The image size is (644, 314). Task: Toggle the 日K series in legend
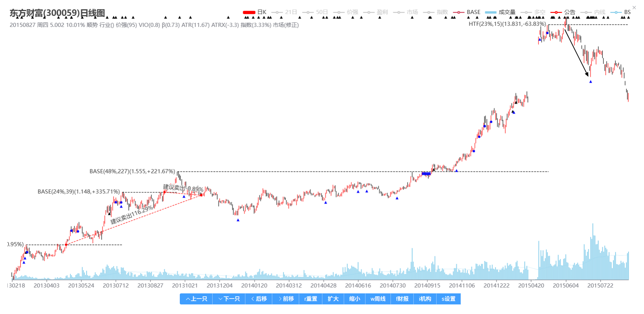coord(255,12)
